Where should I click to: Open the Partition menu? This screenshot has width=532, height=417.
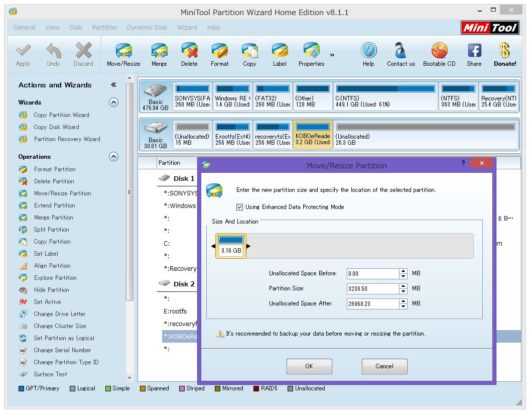[x=104, y=28]
